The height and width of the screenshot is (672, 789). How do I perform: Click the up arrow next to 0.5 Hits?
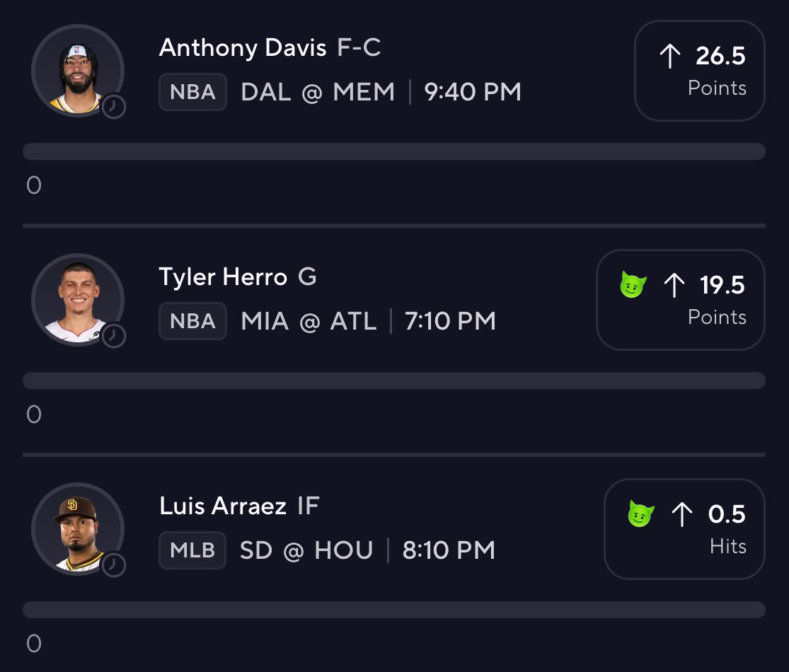[x=682, y=514]
